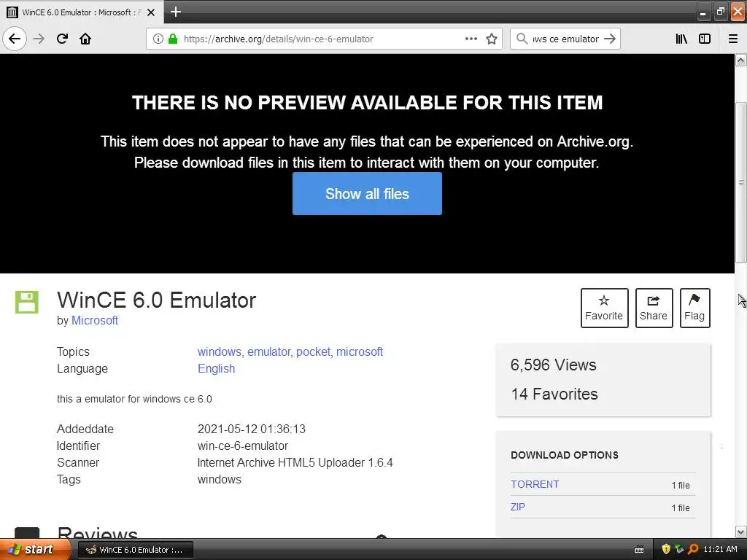Click the green floppy disk software icon
Image resolution: width=747 pixels, height=560 pixels.
click(x=27, y=303)
